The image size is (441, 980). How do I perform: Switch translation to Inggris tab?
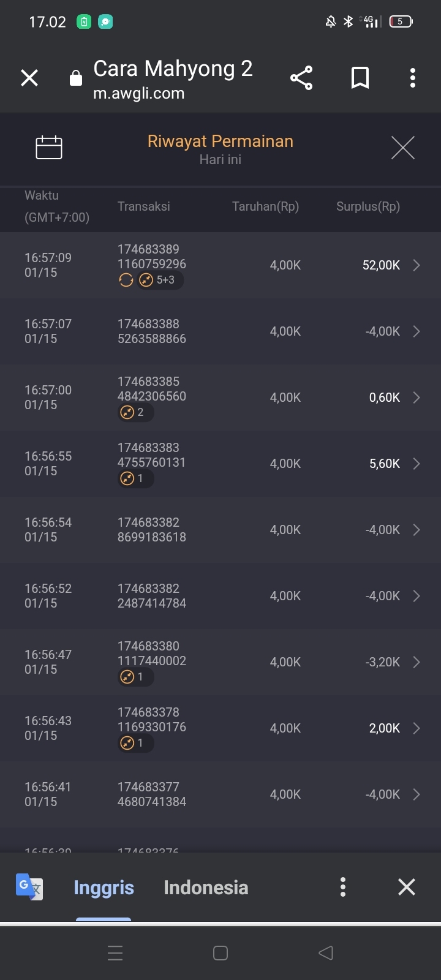coord(104,888)
